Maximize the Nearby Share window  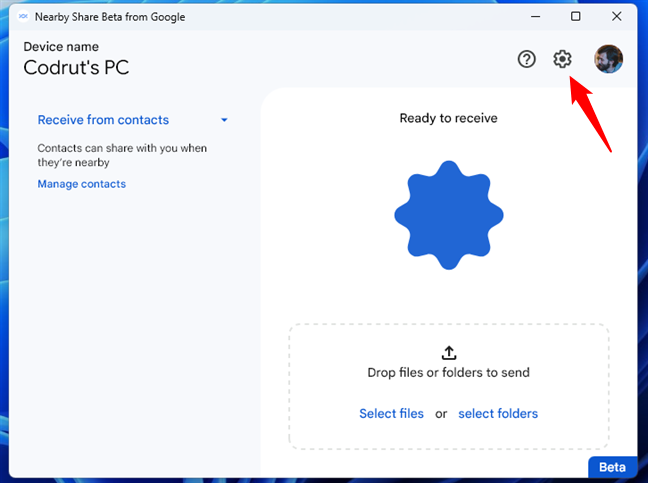click(576, 17)
